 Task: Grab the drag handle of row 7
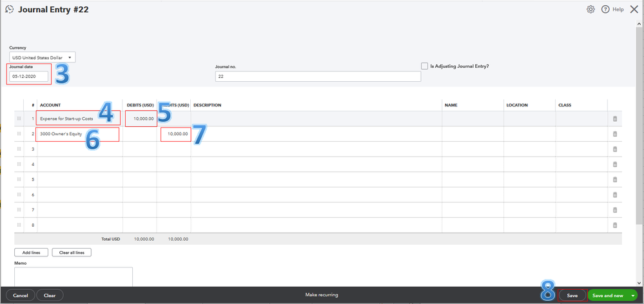tap(19, 209)
